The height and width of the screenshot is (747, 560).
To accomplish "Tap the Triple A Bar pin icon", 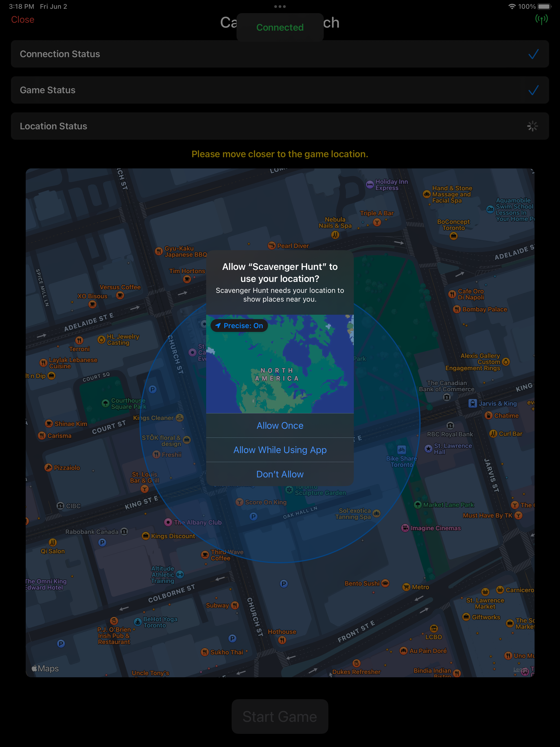I will (x=377, y=222).
